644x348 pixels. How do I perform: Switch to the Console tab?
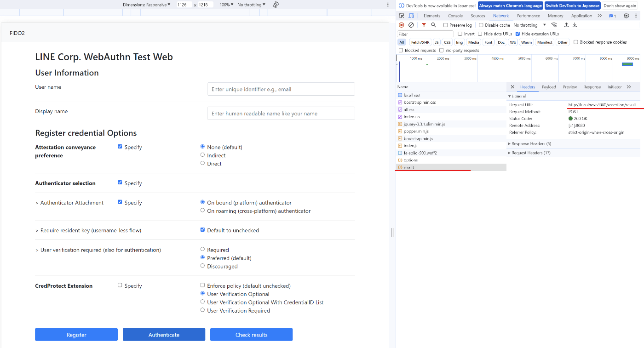coord(455,16)
